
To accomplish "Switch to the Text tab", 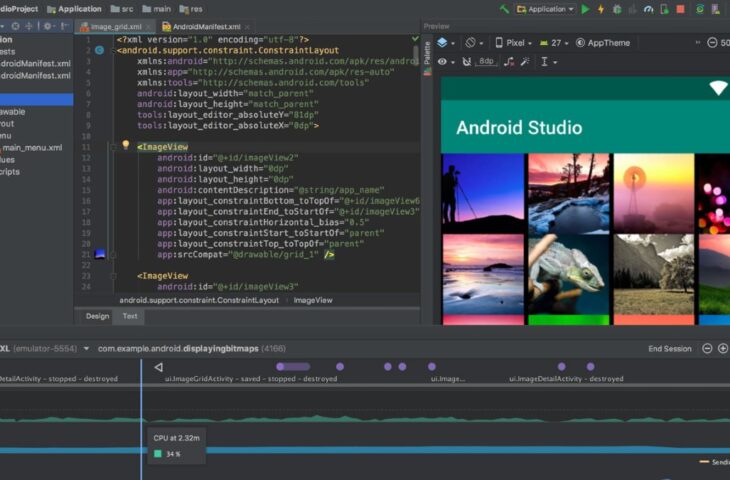I will pos(130,316).
